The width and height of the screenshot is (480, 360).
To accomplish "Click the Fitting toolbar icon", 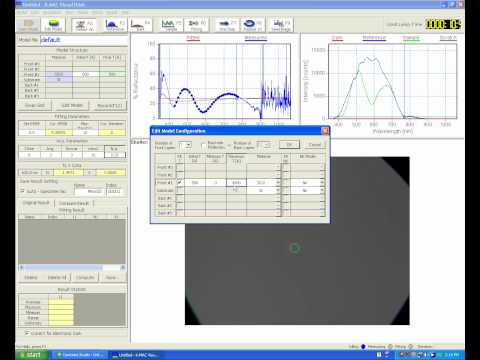I will [x=197, y=25].
